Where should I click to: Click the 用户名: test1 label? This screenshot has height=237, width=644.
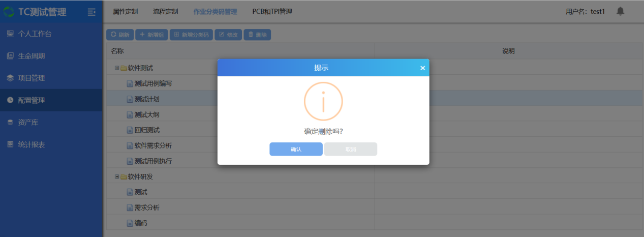point(585,11)
